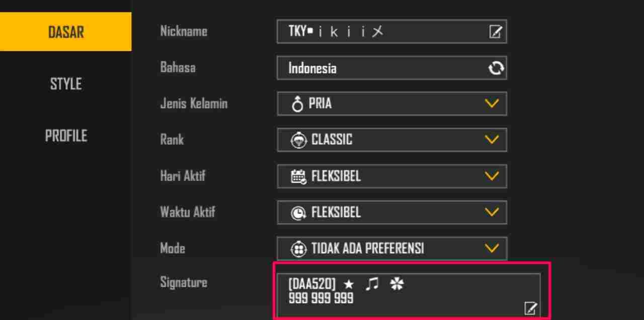Open the Rank dropdown arrow
The height and width of the screenshot is (320, 644).
(492, 140)
